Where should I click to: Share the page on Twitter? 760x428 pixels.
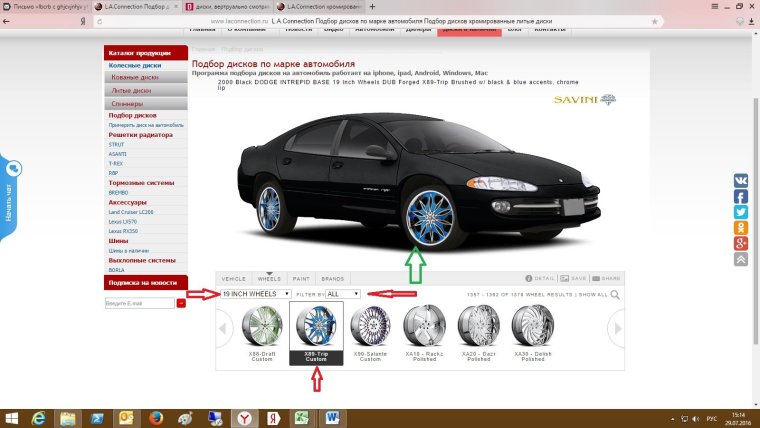pyautogui.click(x=740, y=212)
